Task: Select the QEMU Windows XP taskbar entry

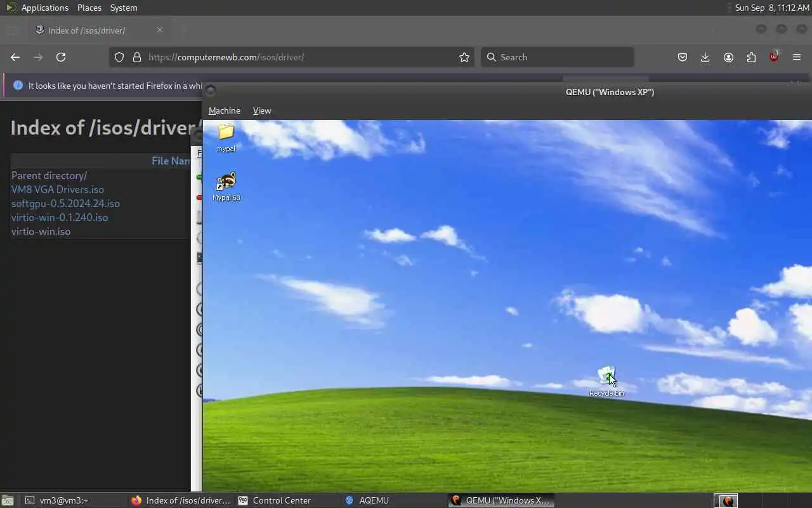Action: pos(501,500)
